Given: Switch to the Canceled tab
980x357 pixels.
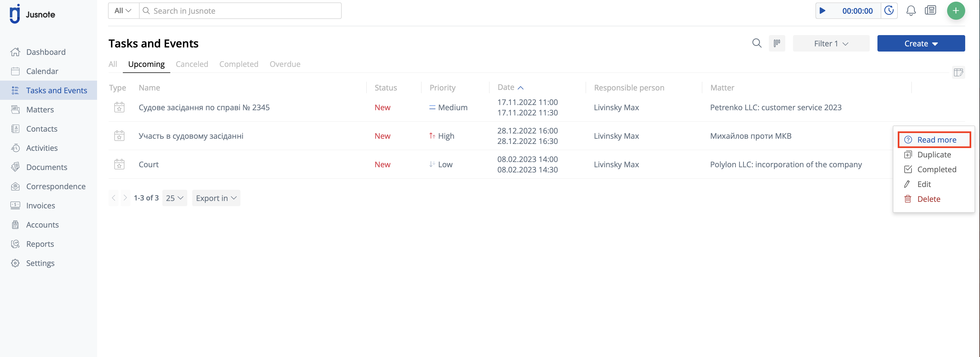Looking at the screenshot, I should [x=192, y=64].
